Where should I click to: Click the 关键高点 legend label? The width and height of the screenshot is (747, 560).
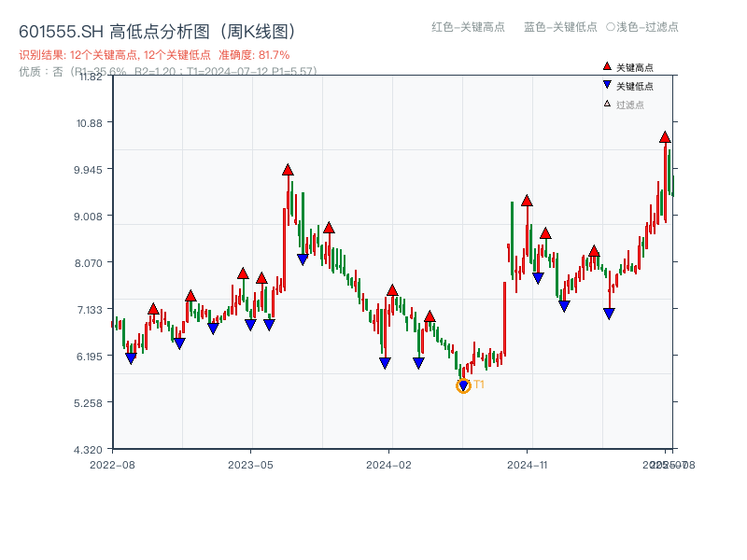pyautogui.click(x=635, y=67)
